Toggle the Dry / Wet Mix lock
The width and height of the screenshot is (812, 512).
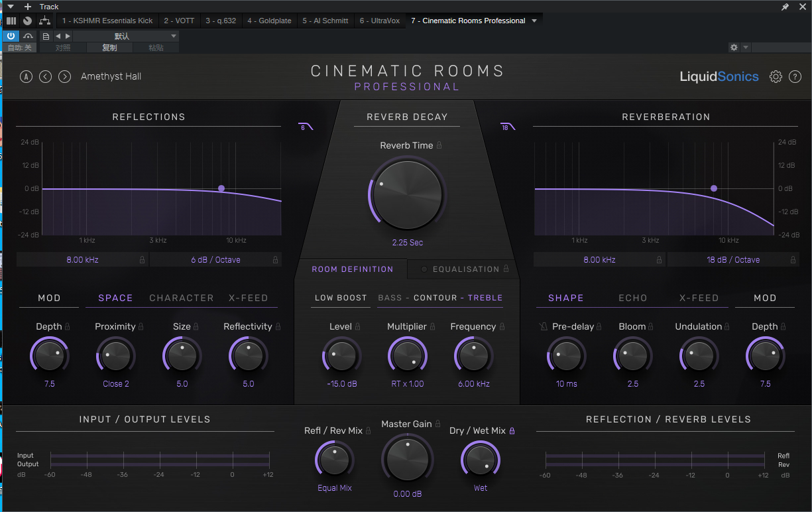pyautogui.click(x=512, y=430)
